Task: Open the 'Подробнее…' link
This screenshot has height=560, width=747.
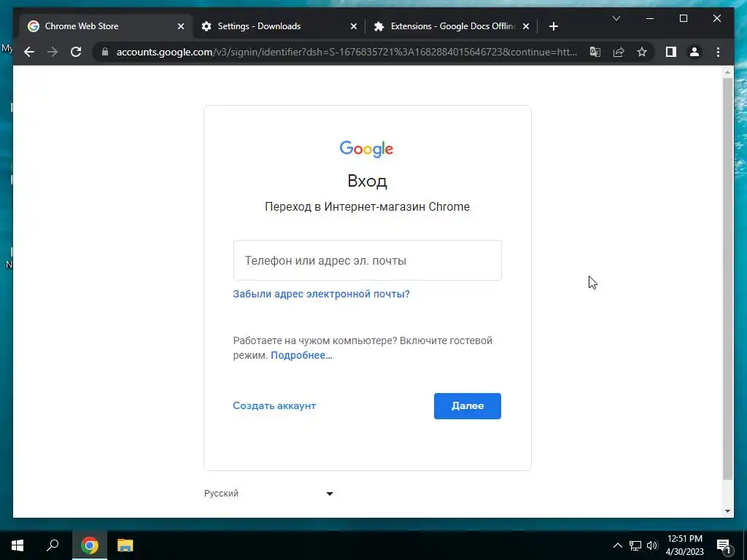Action: click(x=301, y=355)
